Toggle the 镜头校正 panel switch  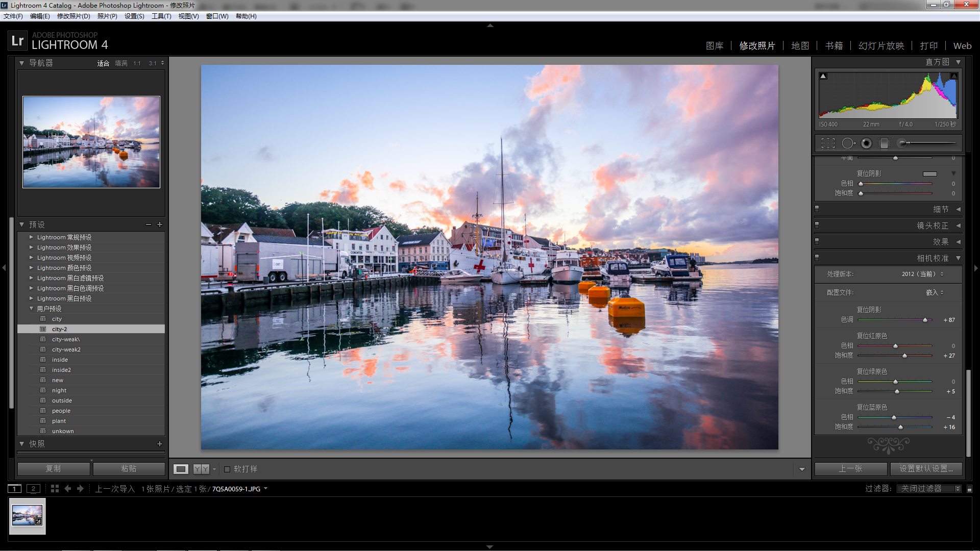coord(817,225)
